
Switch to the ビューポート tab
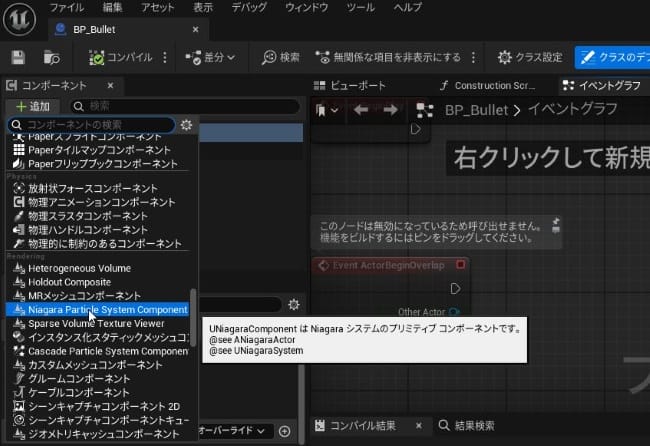(x=349, y=85)
